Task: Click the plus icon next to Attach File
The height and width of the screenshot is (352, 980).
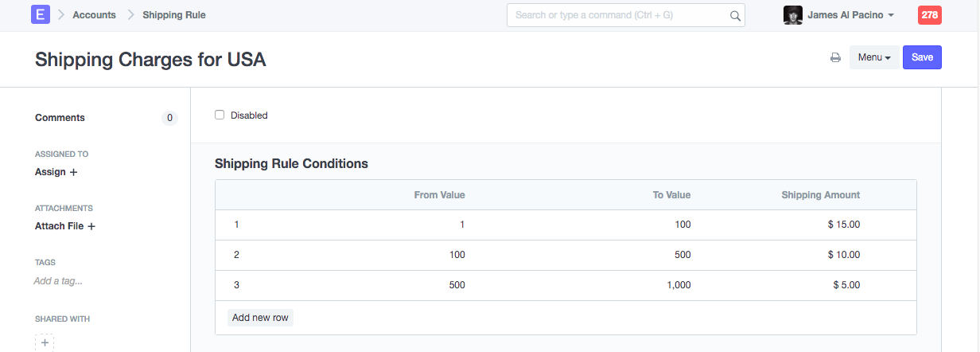Action: (91, 226)
